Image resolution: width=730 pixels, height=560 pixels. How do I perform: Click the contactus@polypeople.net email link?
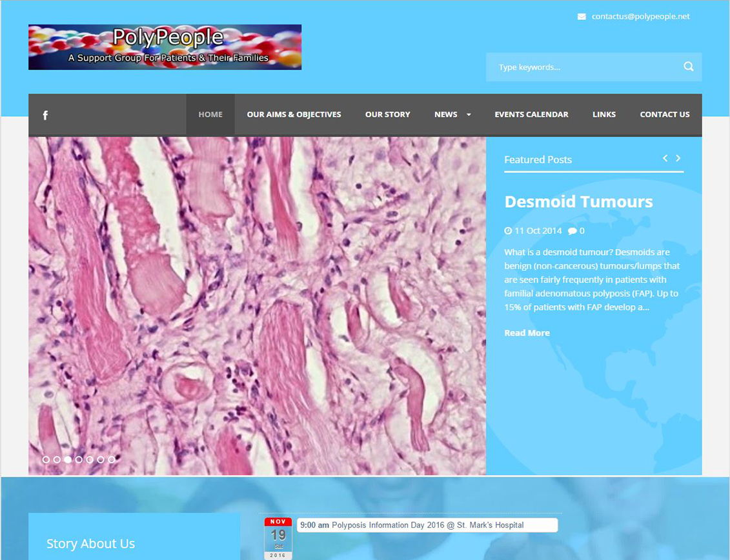[641, 16]
